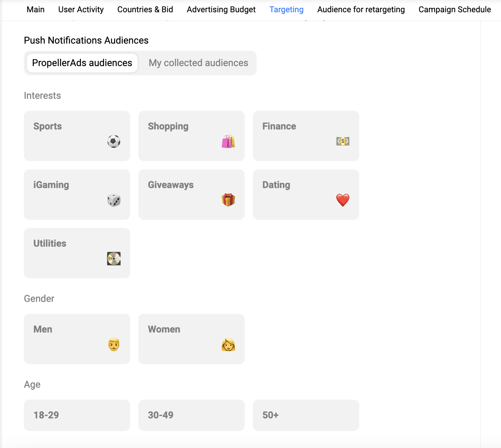Navigate to Advertising Budget

click(221, 10)
